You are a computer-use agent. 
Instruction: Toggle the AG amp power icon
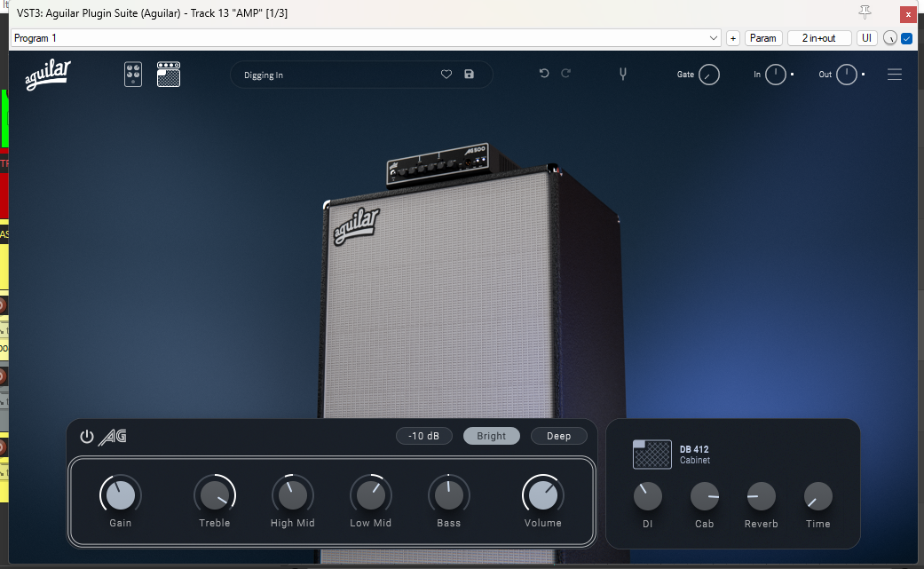(x=87, y=437)
